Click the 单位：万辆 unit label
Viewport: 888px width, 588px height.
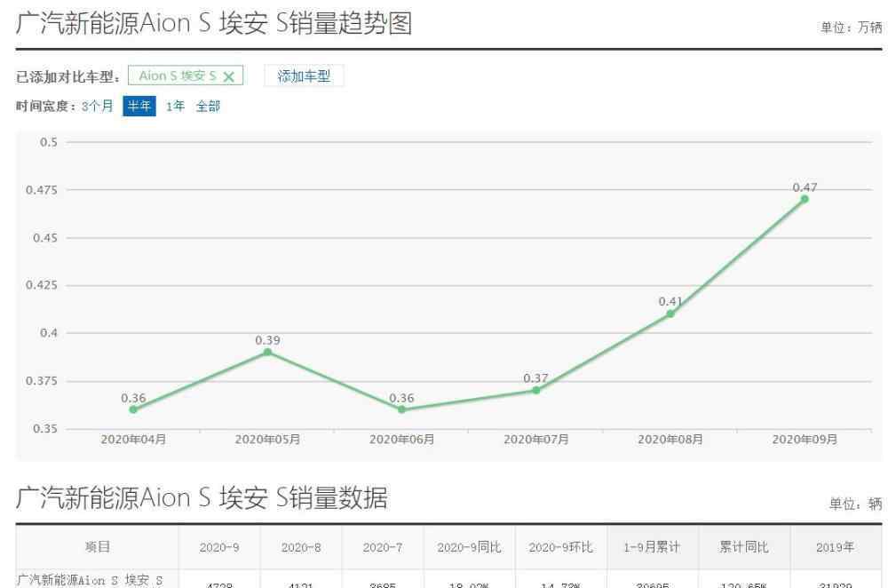851,28
